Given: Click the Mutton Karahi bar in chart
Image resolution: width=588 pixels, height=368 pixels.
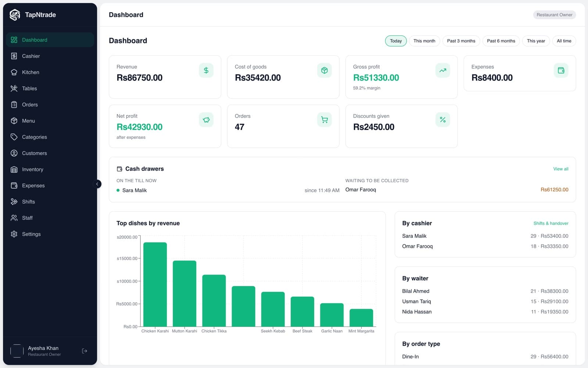Looking at the screenshot, I should coord(184,294).
